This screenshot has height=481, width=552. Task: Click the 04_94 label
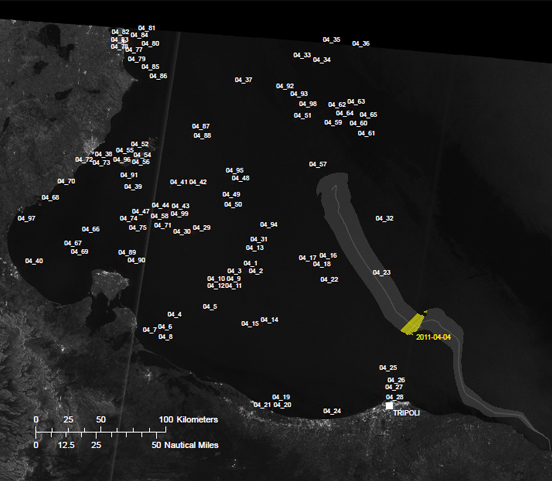point(269,225)
